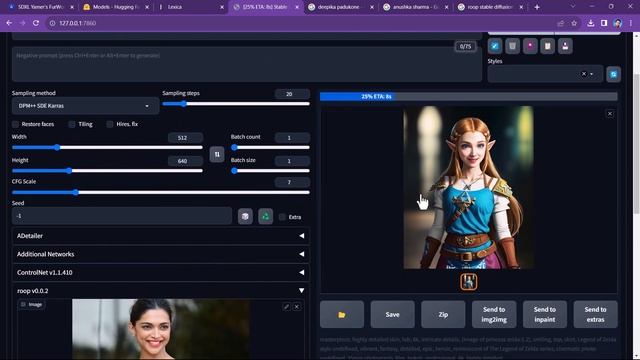The width and height of the screenshot is (640, 360).
Task: Bookmark this page with star icon
Action: pos(574,23)
